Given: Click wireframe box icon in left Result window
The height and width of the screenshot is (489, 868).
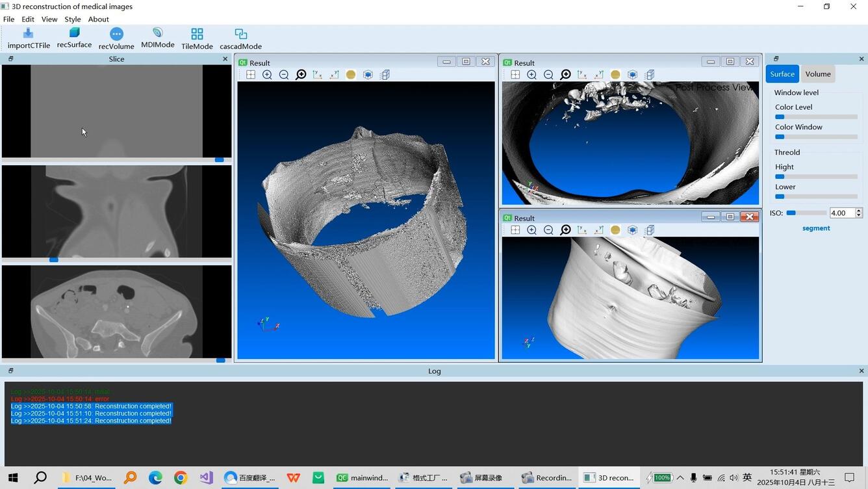Looking at the screenshot, I should [385, 75].
